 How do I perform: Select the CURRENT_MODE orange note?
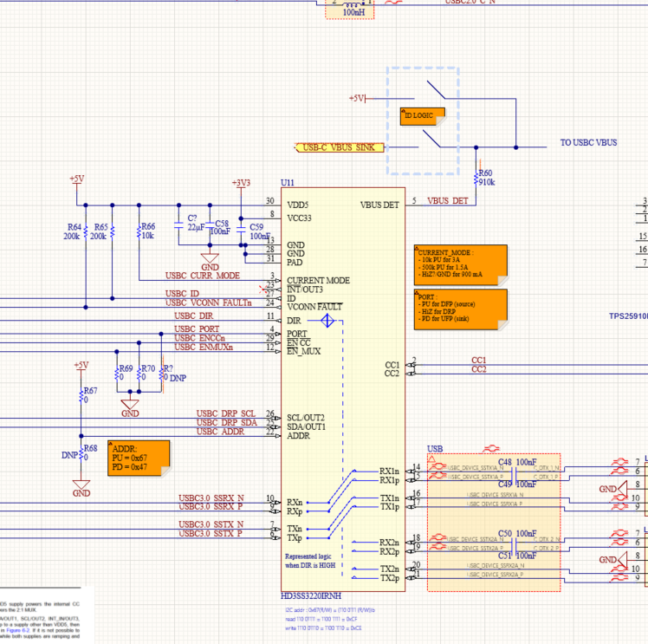point(461,265)
